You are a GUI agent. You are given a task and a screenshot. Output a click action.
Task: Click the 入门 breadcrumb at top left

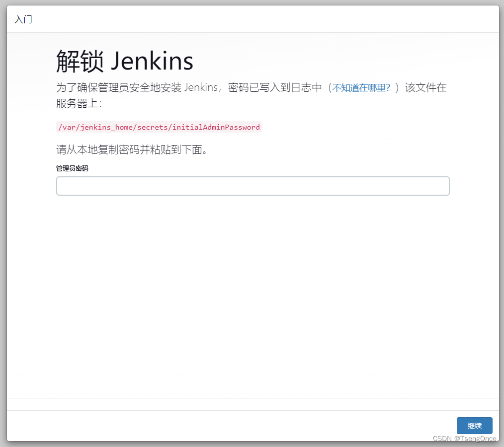[23, 19]
